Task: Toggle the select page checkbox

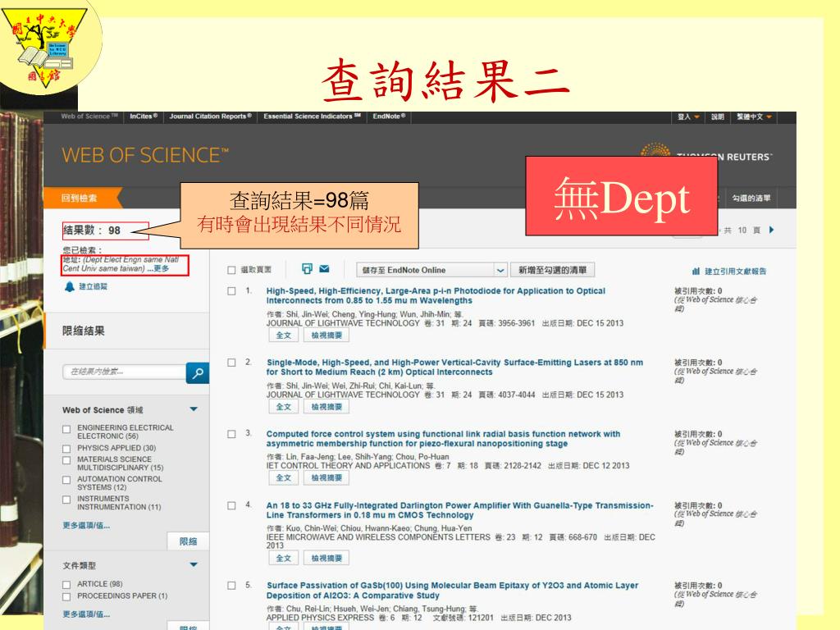Action: 231,270
